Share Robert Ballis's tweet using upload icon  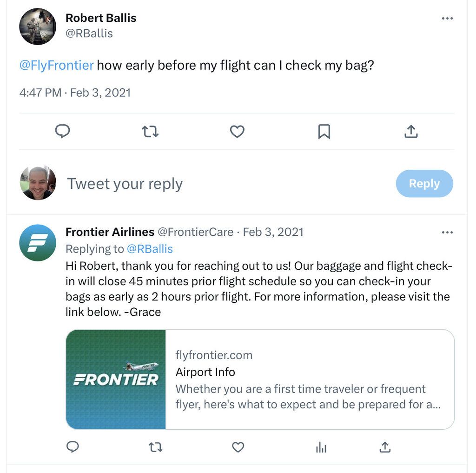pyautogui.click(x=411, y=132)
